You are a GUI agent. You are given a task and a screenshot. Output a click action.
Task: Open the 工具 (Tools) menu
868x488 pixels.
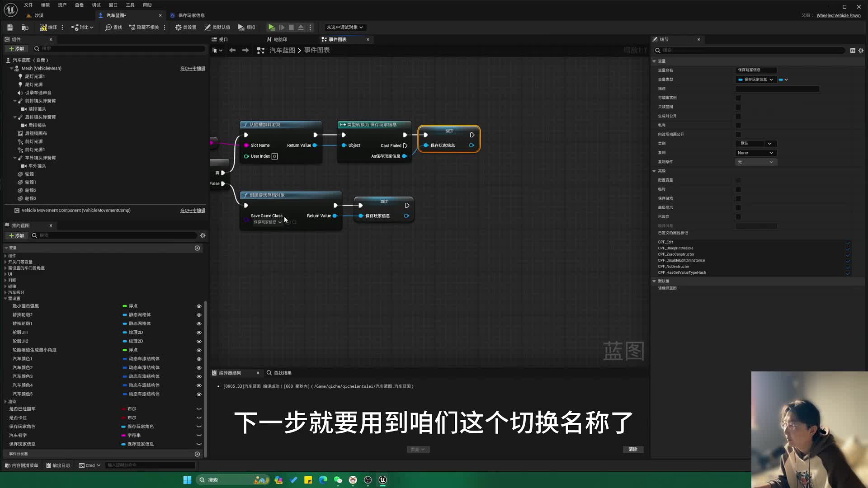130,5
